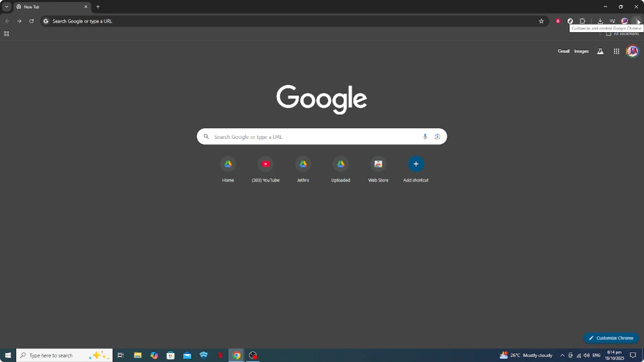Bookmark this tab with star icon
The height and width of the screenshot is (362, 644).
pos(541,21)
